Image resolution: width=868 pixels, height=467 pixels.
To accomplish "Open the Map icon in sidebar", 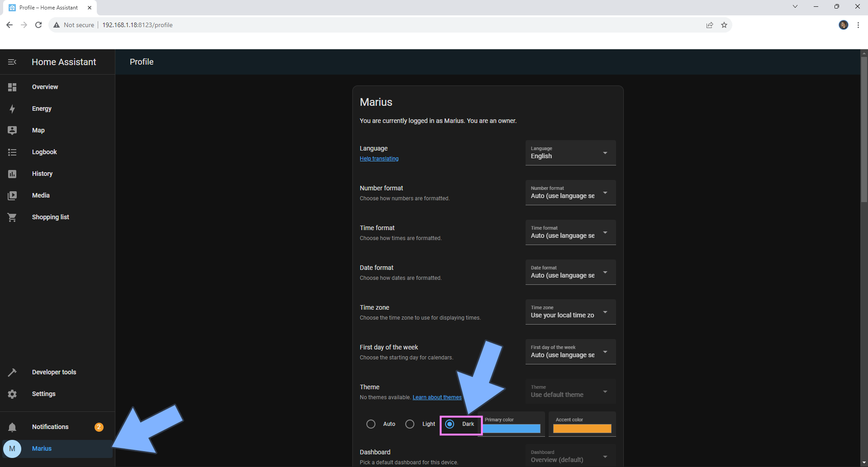I will [x=12, y=130].
